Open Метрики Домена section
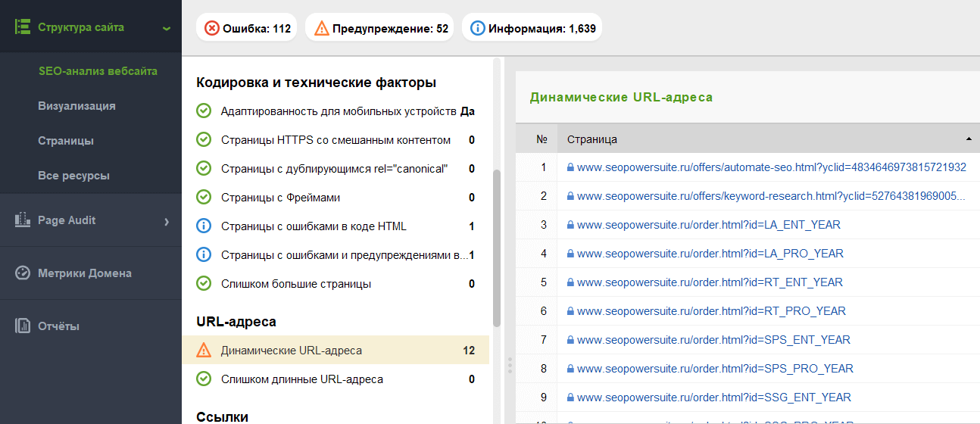 tap(85, 273)
